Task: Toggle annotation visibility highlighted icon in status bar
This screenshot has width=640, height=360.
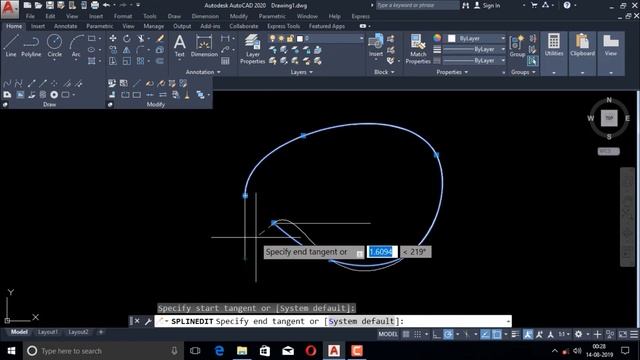Action: (x=528, y=334)
